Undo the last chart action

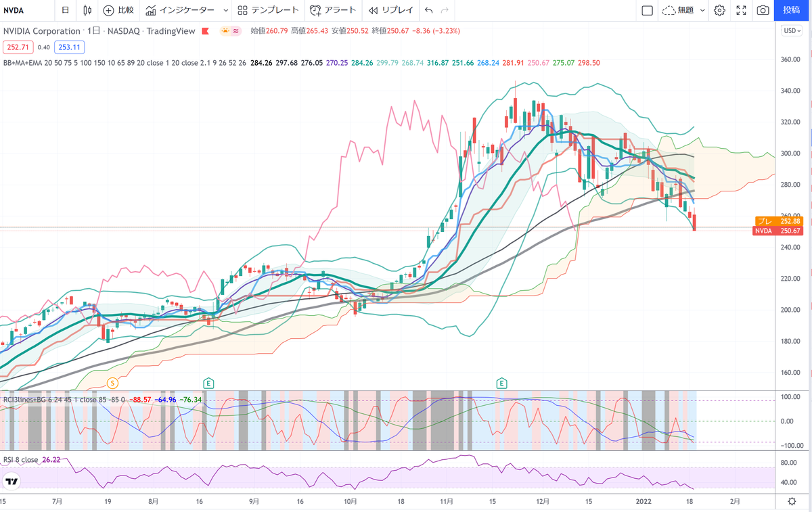point(428,10)
